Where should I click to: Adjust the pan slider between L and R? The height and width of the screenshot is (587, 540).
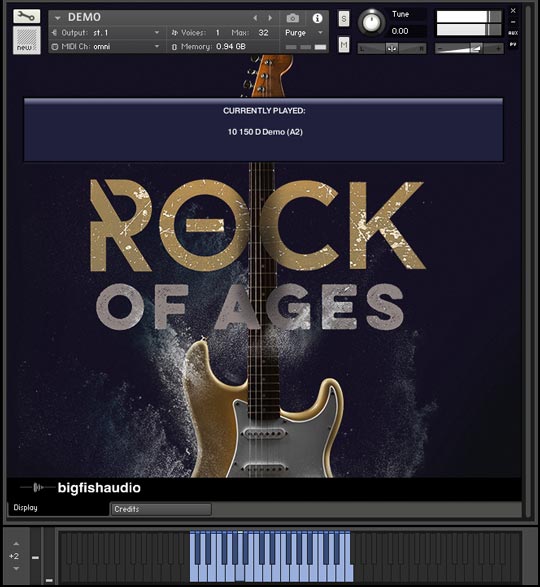392,49
